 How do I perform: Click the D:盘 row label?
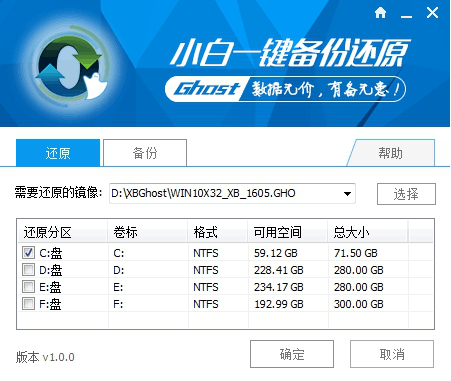click(51, 270)
